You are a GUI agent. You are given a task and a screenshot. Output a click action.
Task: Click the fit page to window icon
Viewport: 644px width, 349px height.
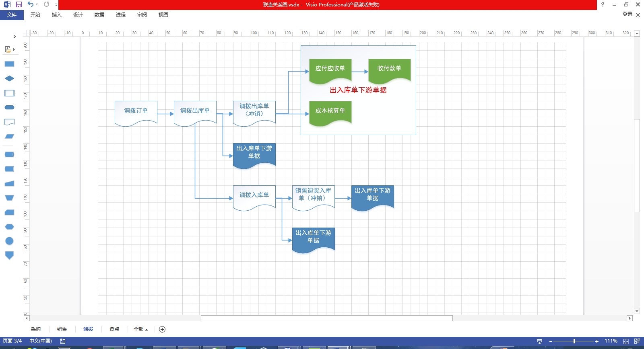(x=625, y=341)
